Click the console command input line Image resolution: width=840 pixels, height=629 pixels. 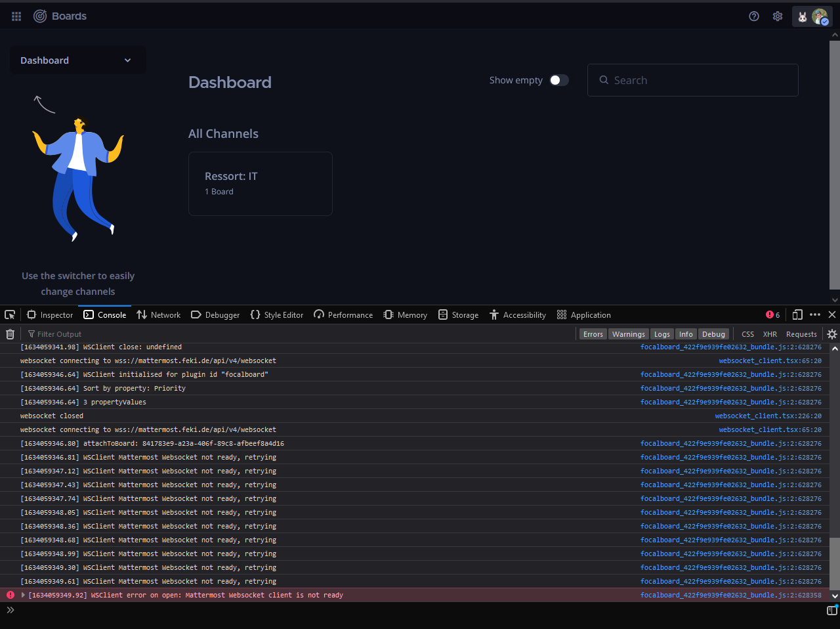[420, 611]
